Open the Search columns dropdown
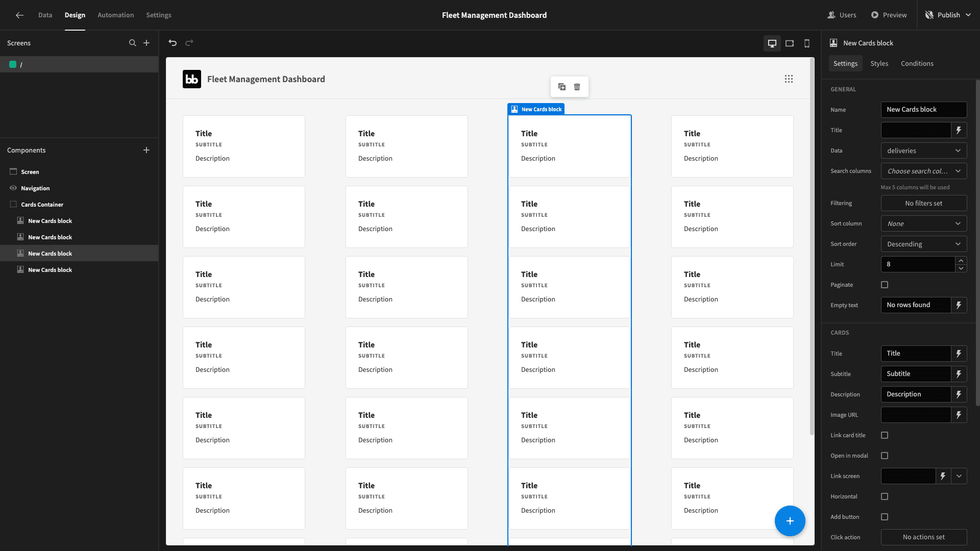Image resolution: width=980 pixels, height=551 pixels. (x=924, y=171)
